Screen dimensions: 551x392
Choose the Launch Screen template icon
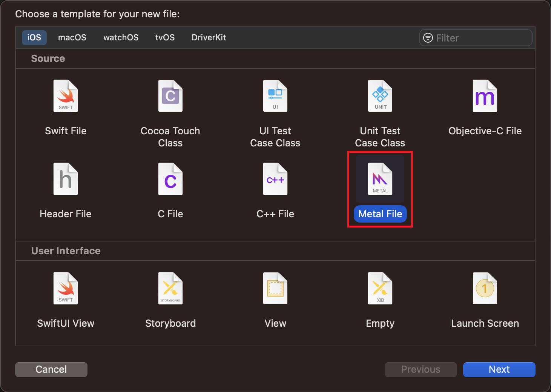(x=485, y=288)
